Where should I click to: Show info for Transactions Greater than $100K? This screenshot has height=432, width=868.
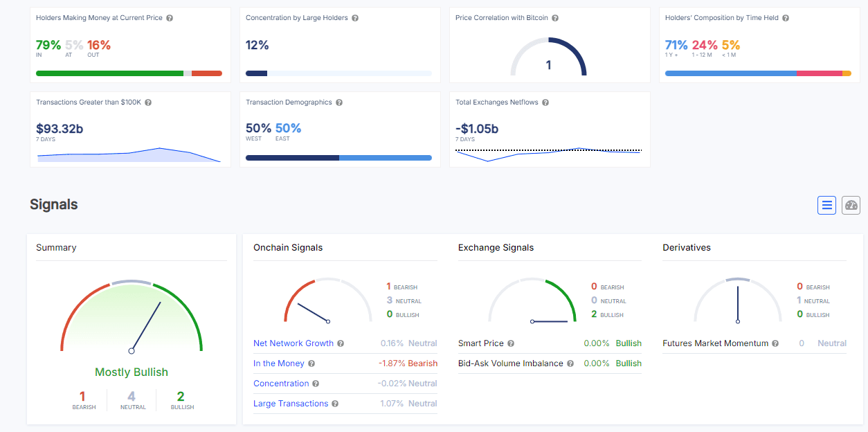(148, 102)
